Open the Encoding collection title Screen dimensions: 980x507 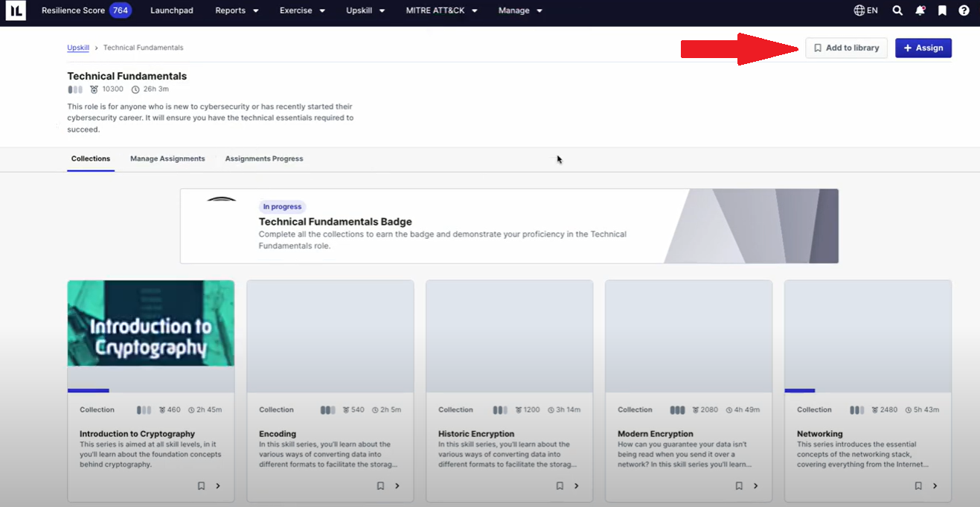pos(278,433)
